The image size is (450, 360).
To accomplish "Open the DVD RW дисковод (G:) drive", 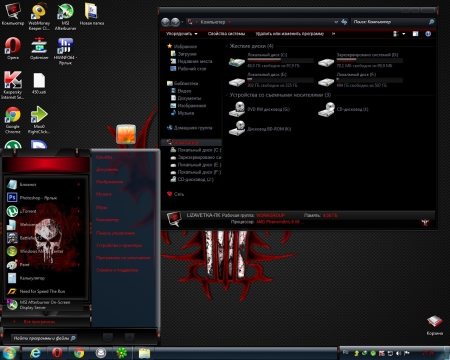I will pyautogui.click(x=260, y=109).
